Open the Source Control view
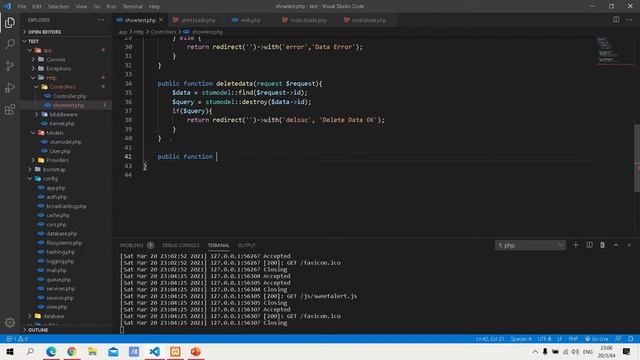 click(10, 66)
